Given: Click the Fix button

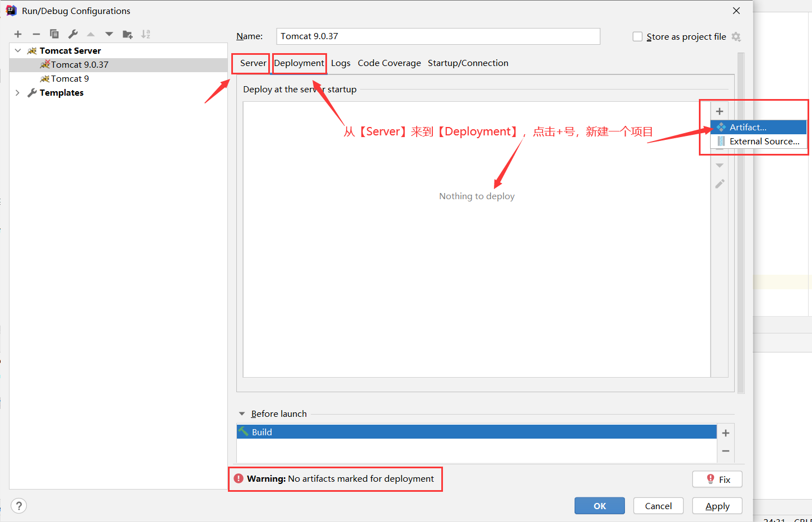Looking at the screenshot, I should point(717,479).
